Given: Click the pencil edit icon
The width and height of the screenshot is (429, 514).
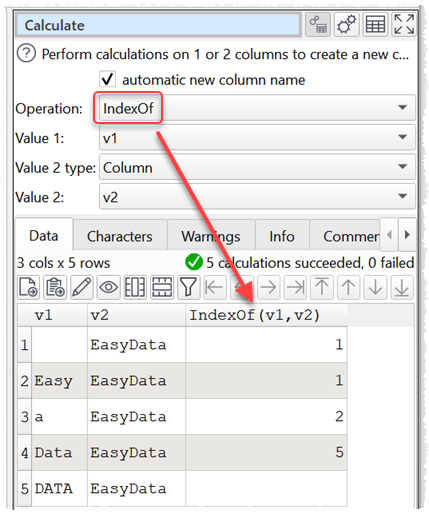Looking at the screenshot, I should pos(82,287).
